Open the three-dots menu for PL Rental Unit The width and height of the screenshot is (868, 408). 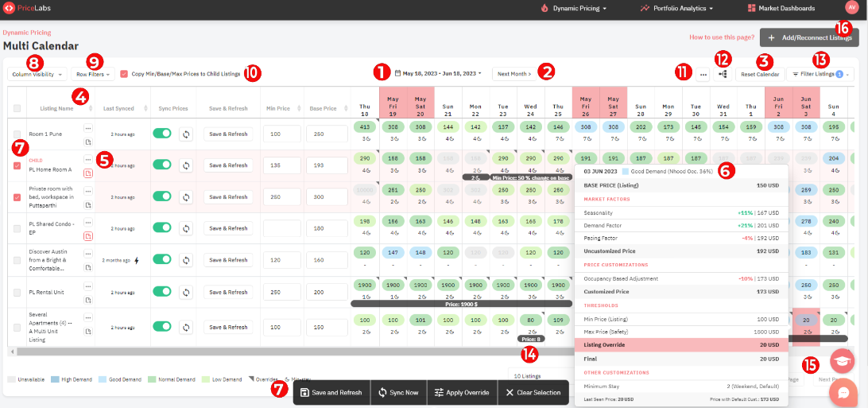(x=88, y=286)
